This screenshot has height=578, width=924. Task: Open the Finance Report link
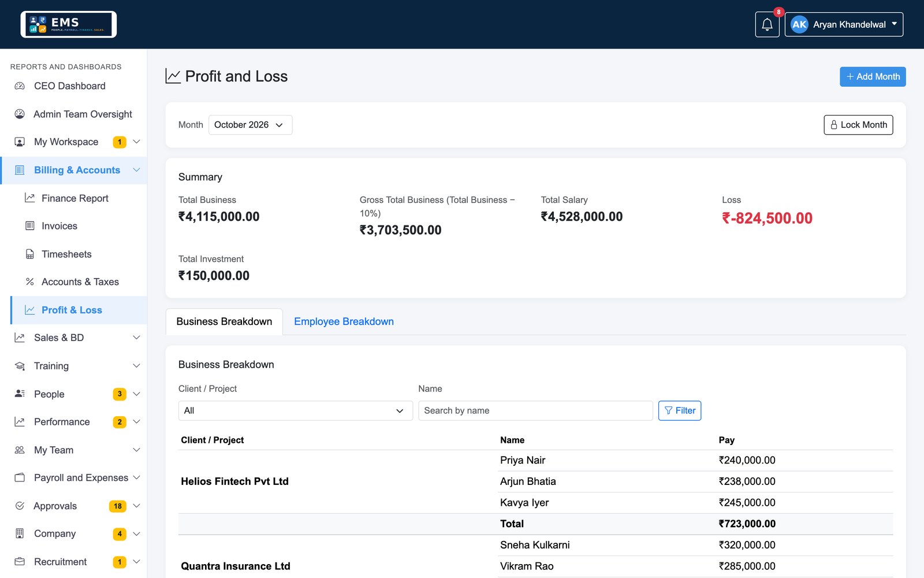click(x=79, y=198)
